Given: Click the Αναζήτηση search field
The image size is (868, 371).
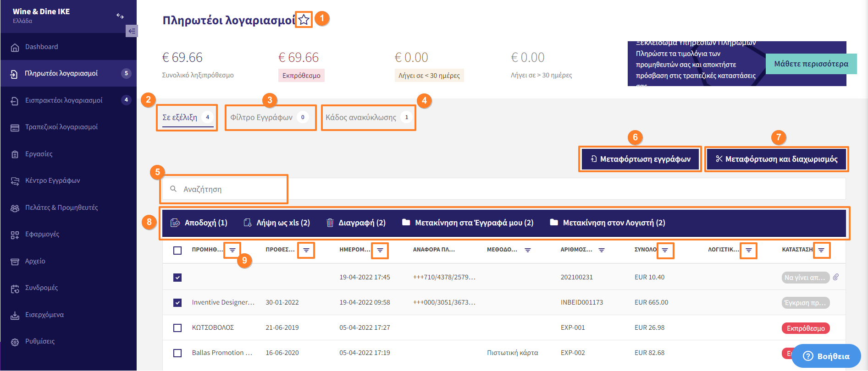Looking at the screenshot, I should [x=504, y=189].
